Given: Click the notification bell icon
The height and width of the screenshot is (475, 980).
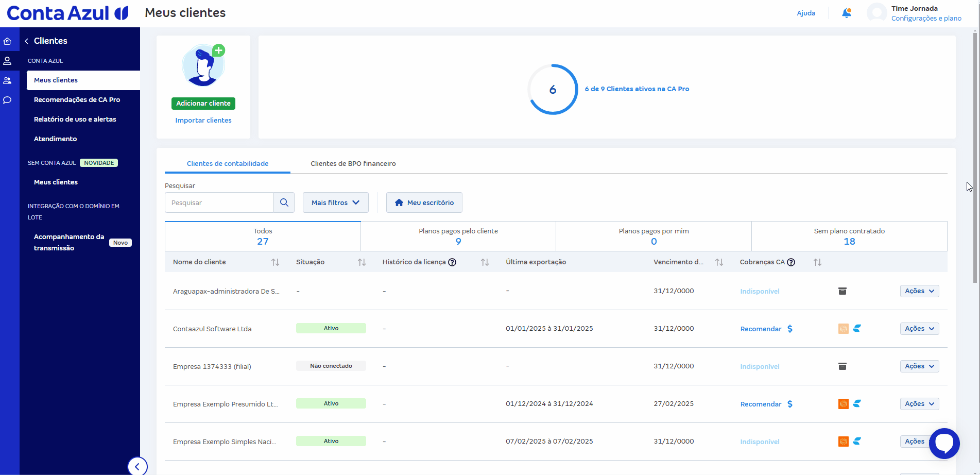Looking at the screenshot, I should pos(846,13).
